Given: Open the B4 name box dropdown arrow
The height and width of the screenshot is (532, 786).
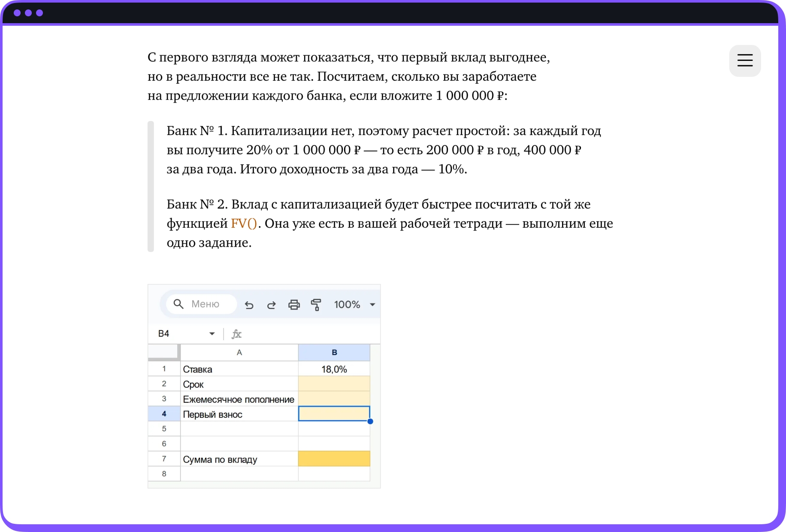Looking at the screenshot, I should 212,334.
